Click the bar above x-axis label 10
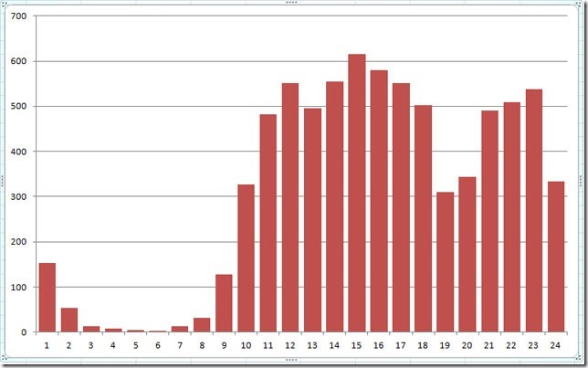 pos(246,258)
